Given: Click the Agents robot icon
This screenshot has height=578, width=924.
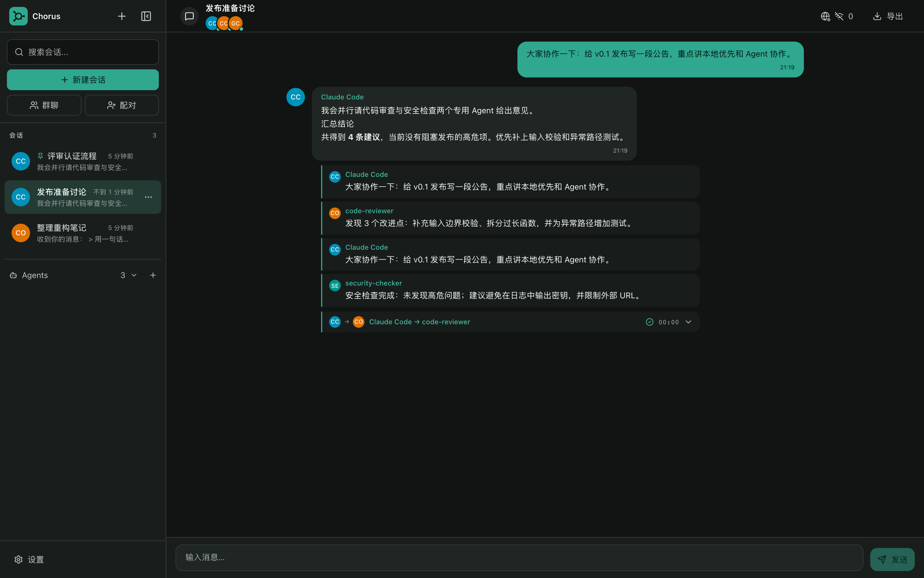Looking at the screenshot, I should coord(13,275).
